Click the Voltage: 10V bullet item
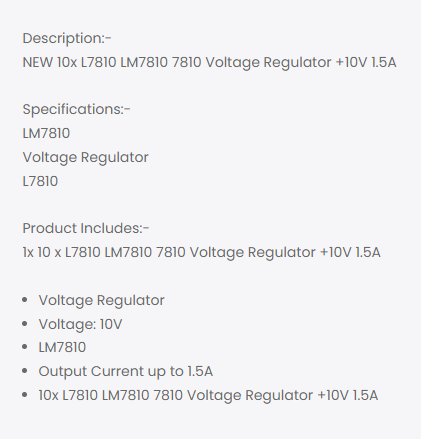The image size is (421, 439). [x=80, y=324]
